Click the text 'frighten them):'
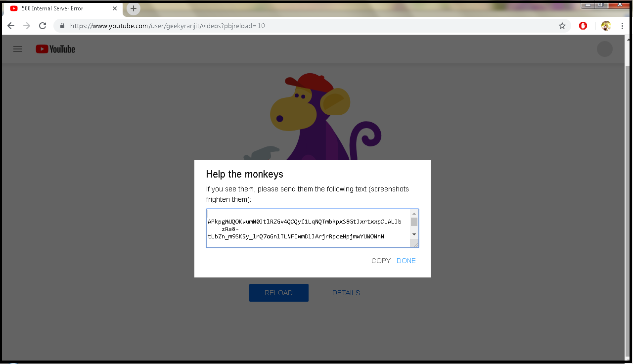 229,199
